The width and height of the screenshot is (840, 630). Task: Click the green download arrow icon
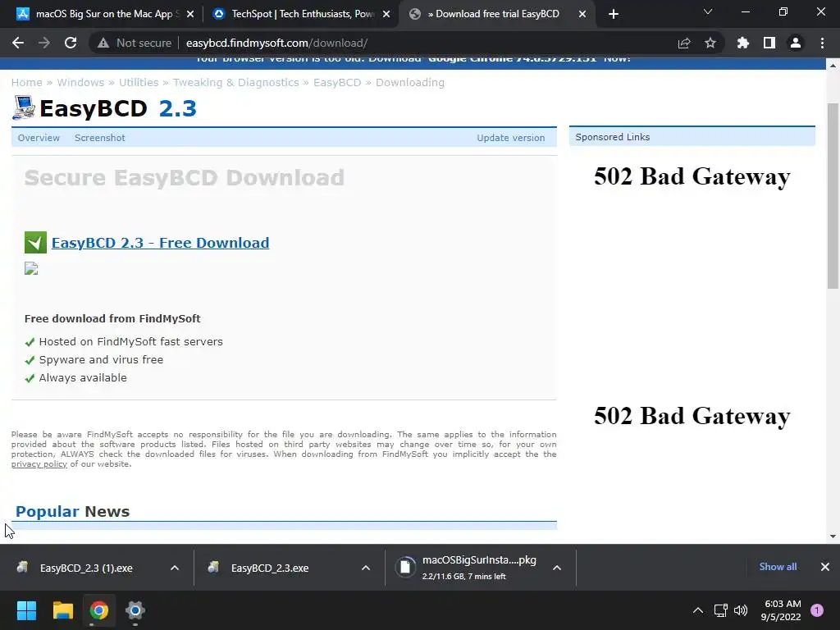point(35,242)
